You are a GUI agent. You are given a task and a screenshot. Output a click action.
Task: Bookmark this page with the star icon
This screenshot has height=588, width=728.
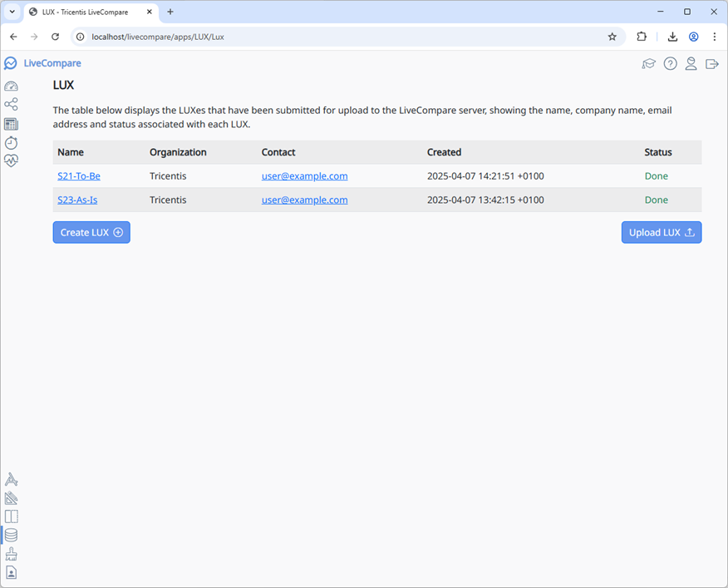click(612, 37)
